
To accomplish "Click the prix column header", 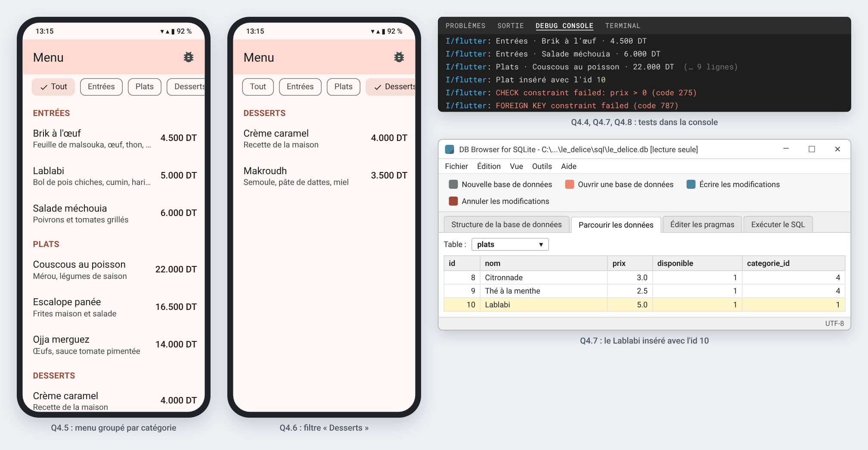I will [630, 263].
